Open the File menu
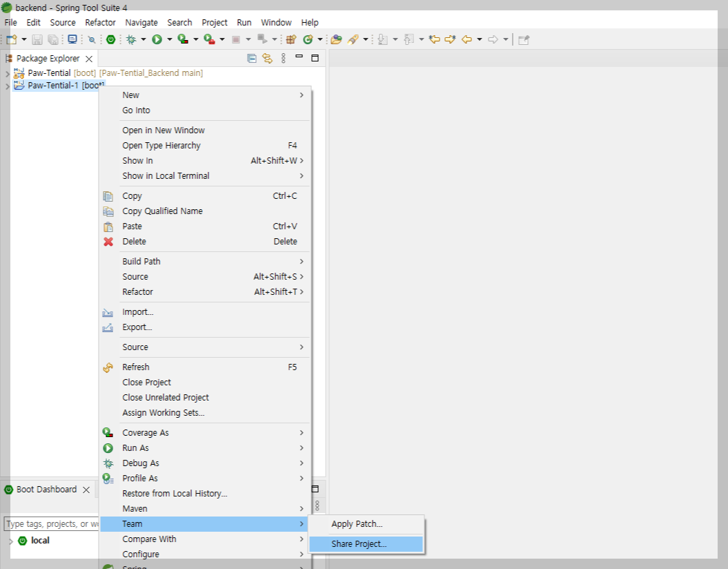728x569 pixels. tap(10, 22)
